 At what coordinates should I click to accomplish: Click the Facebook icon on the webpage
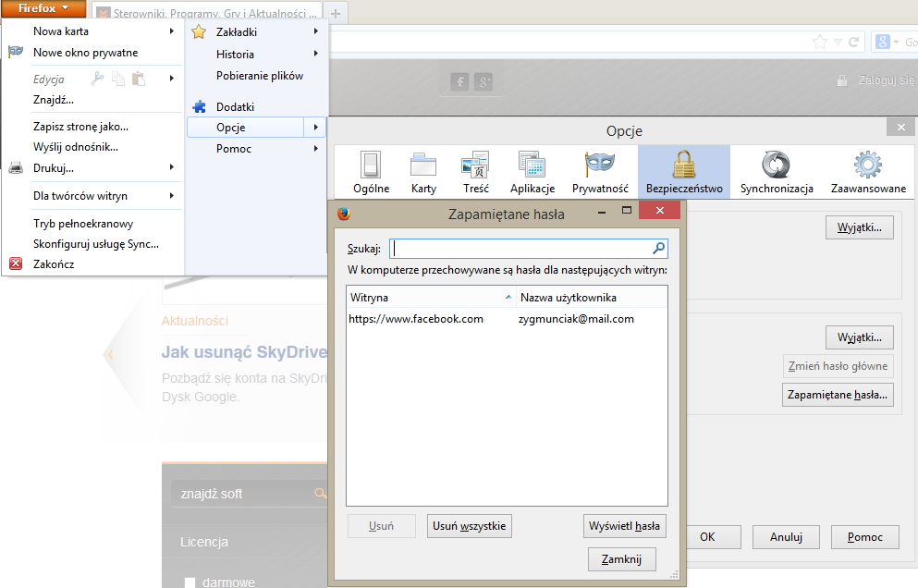click(x=460, y=81)
